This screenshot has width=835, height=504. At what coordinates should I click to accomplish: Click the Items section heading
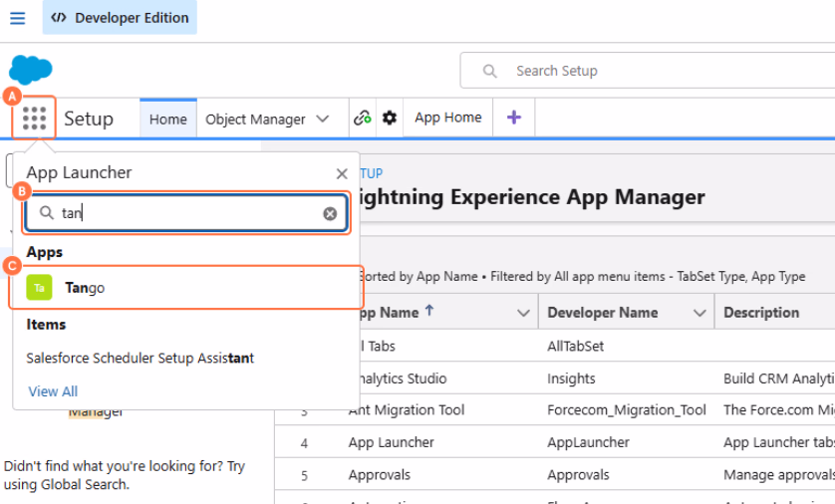(x=46, y=324)
